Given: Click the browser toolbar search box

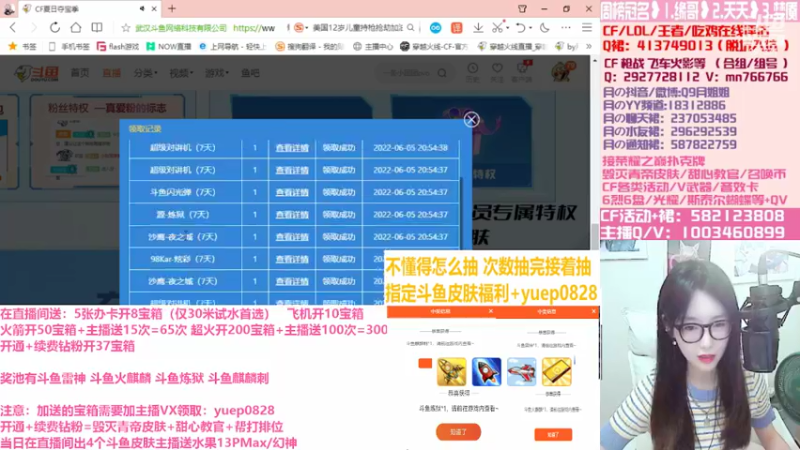Looking at the screenshot, I should [x=357, y=28].
